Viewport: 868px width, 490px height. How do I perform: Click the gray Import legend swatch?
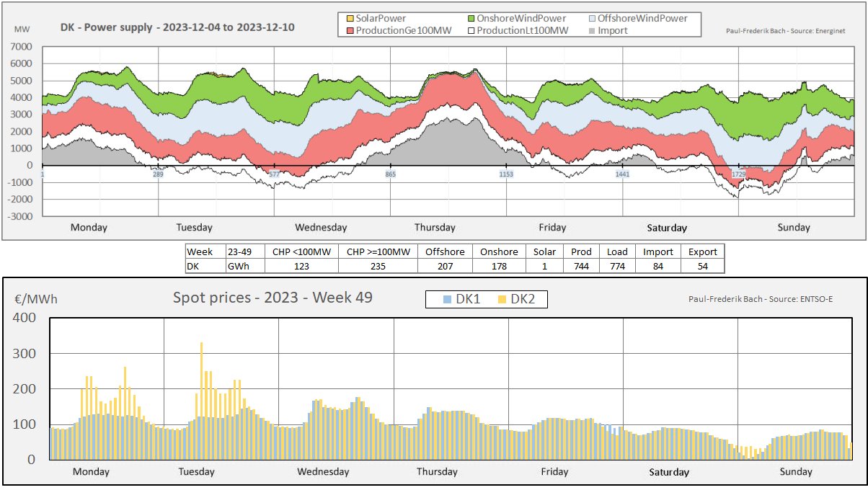(x=593, y=30)
